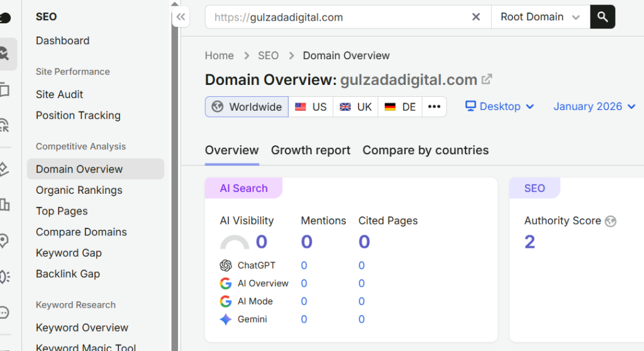Click the selected SEO magnifier icon in left rail
Image resolution: width=644 pixels, height=351 pixels.
(x=5, y=54)
